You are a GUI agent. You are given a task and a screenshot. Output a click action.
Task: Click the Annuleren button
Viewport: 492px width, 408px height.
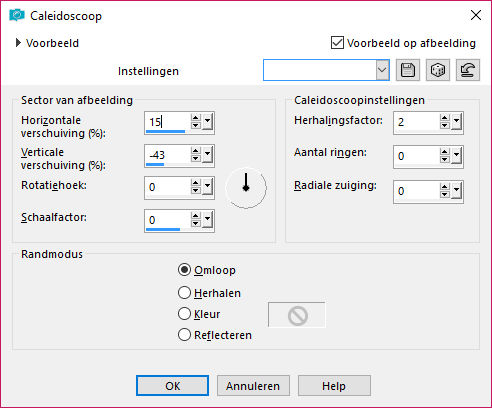coord(253,386)
